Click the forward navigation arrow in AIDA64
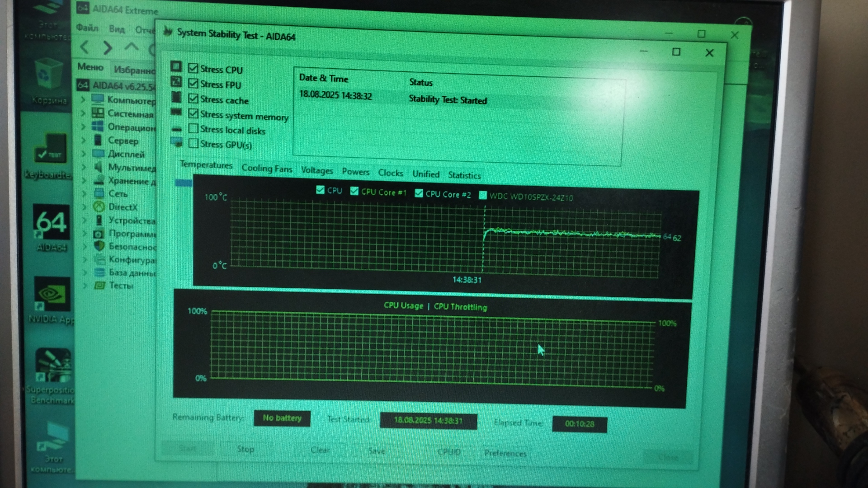Image resolution: width=868 pixels, height=488 pixels. pos(108,47)
